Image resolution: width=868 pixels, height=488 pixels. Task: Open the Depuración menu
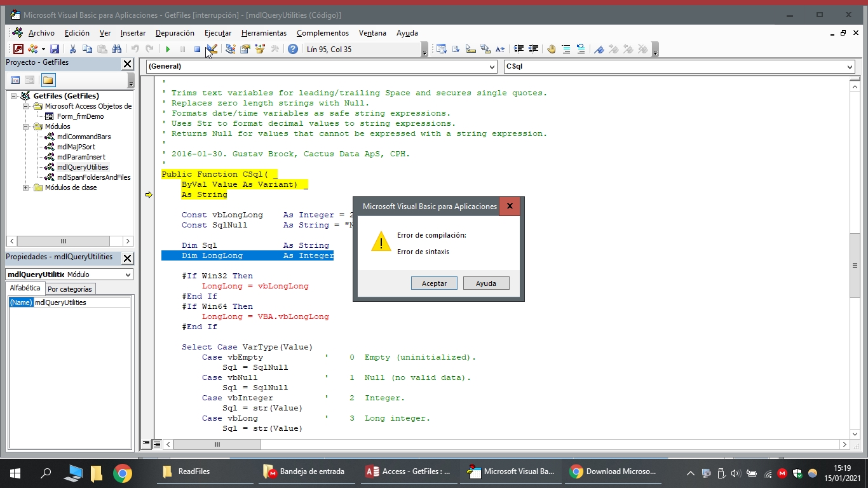[x=175, y=33]
